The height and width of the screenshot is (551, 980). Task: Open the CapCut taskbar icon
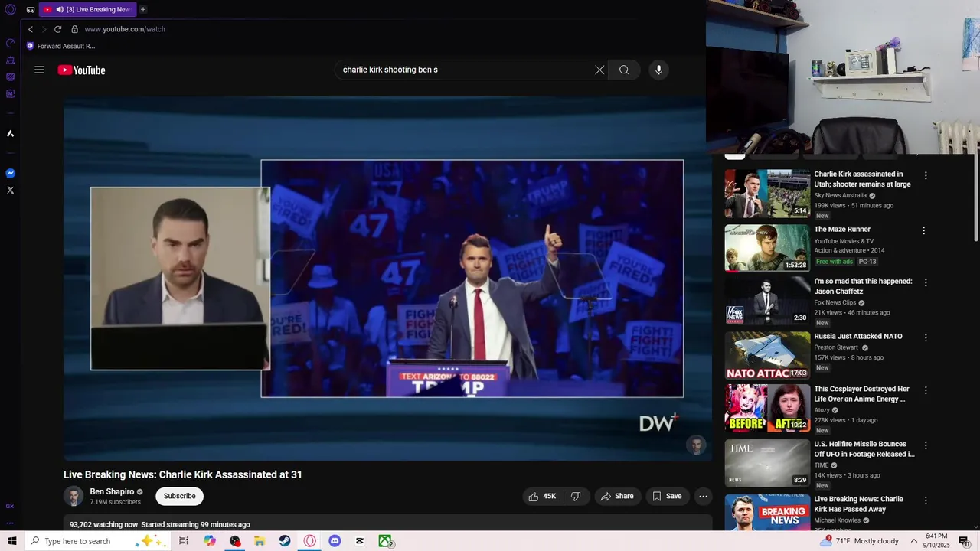[x=360, y=541]
